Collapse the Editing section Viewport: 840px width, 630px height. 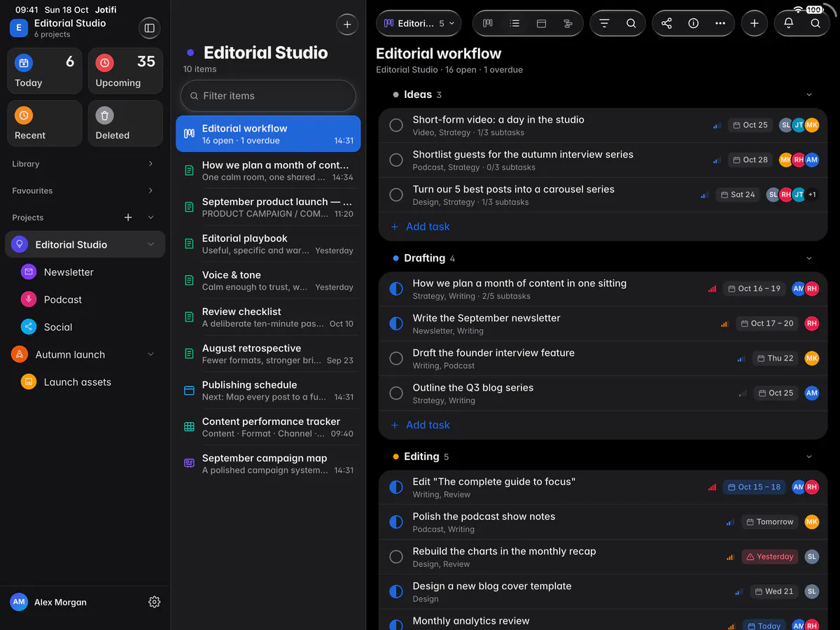click(809, 456)
